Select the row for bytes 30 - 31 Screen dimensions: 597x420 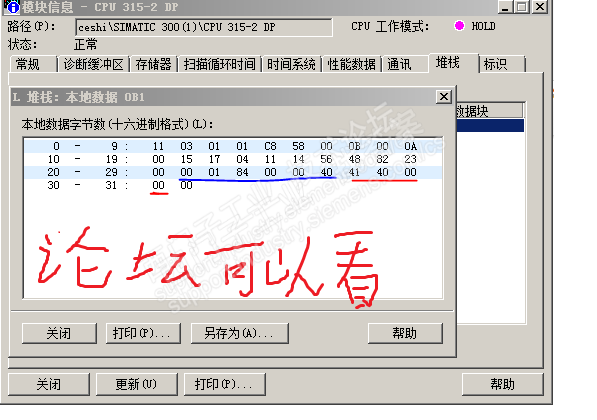click(x=233, y=185)
